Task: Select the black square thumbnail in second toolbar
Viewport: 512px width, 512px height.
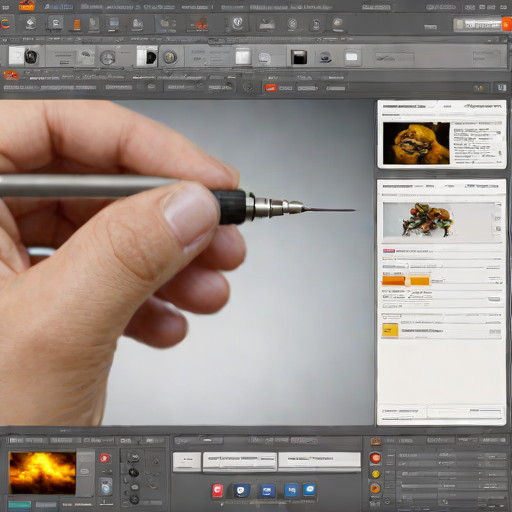Action: tap(299, 57)
